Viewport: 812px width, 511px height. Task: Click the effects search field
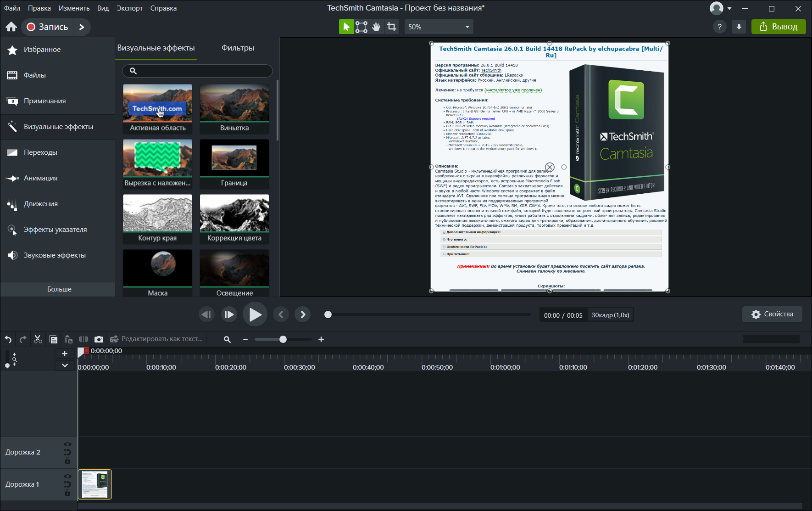pyautogui.click(x=197, y=71)
